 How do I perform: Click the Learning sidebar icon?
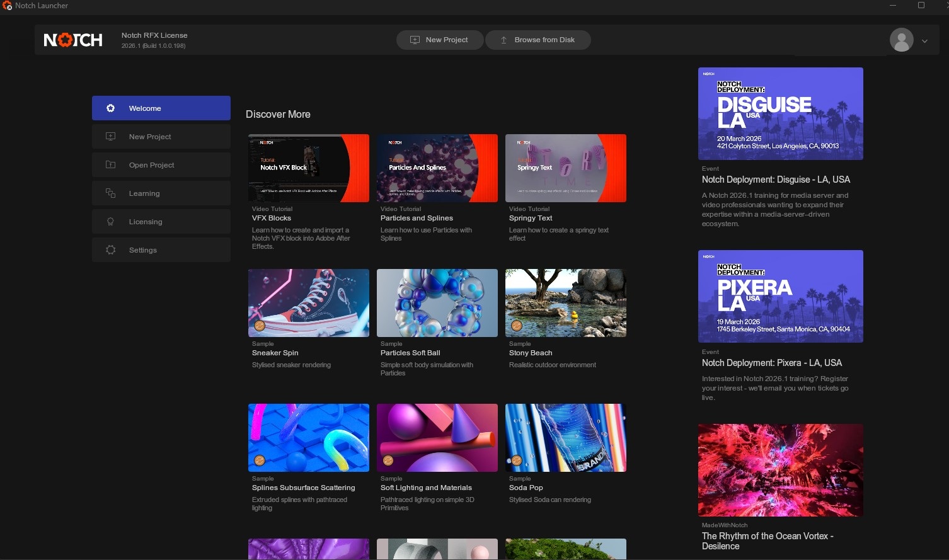[x=111, y=193]
